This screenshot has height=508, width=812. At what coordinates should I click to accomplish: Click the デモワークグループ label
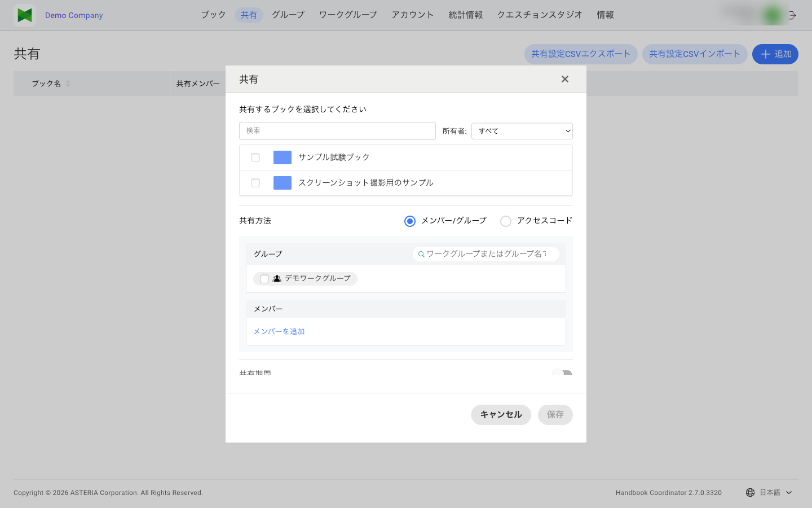click(x=317, y=279)
